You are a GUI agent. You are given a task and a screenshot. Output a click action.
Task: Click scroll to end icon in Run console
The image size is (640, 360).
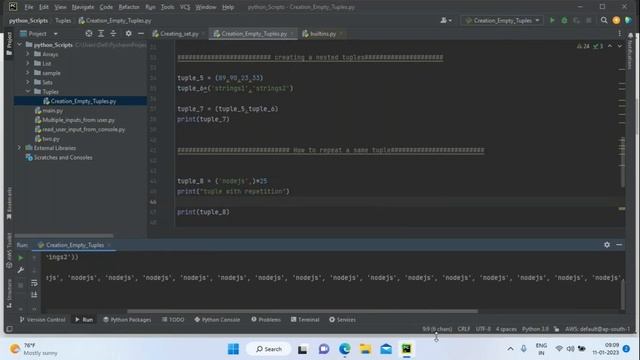point(34,295)
